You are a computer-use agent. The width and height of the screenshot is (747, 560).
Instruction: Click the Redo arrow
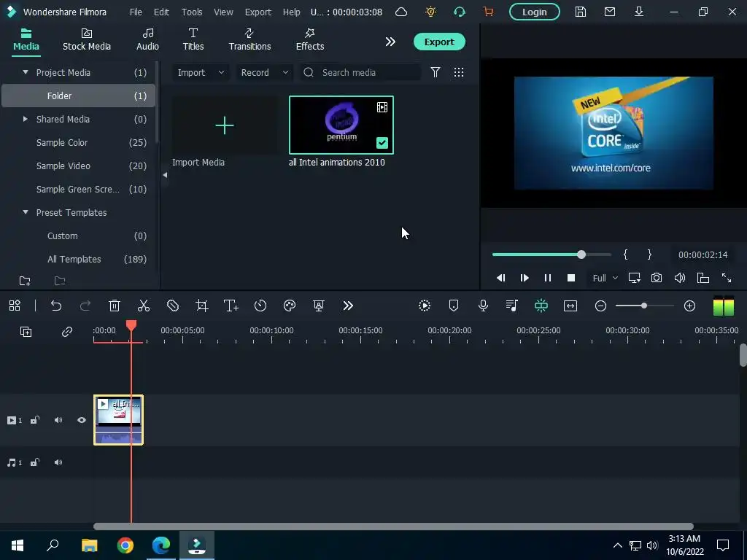[x=85, y=306]
